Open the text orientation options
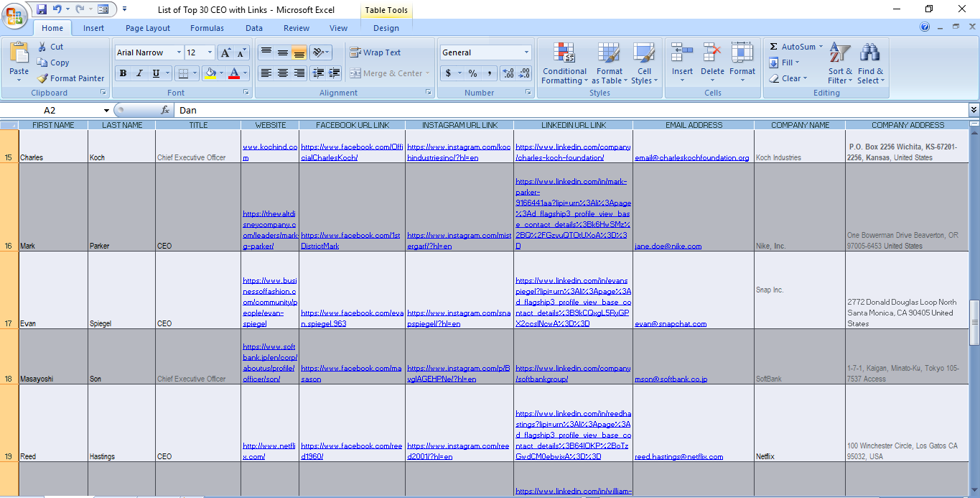This screenshot has height=498, width=980. tap(321, 52)
